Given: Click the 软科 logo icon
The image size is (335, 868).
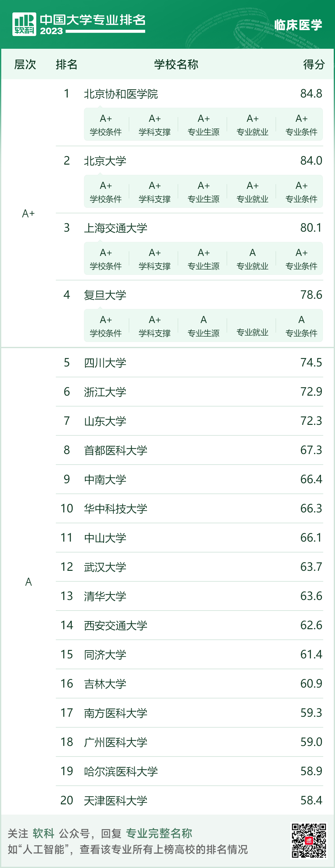Looking at the screenshot, I should pos(24,24).
